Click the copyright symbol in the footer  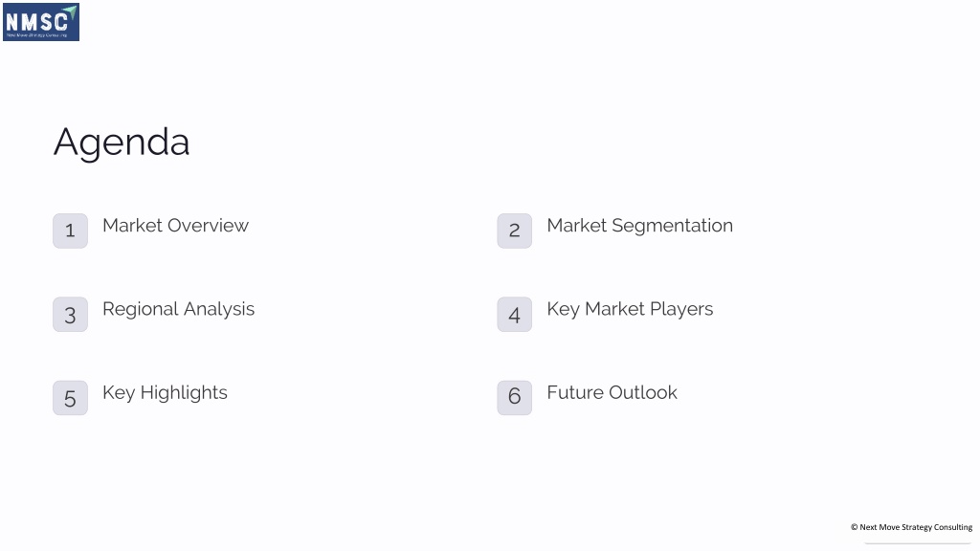tap(854, 527)
